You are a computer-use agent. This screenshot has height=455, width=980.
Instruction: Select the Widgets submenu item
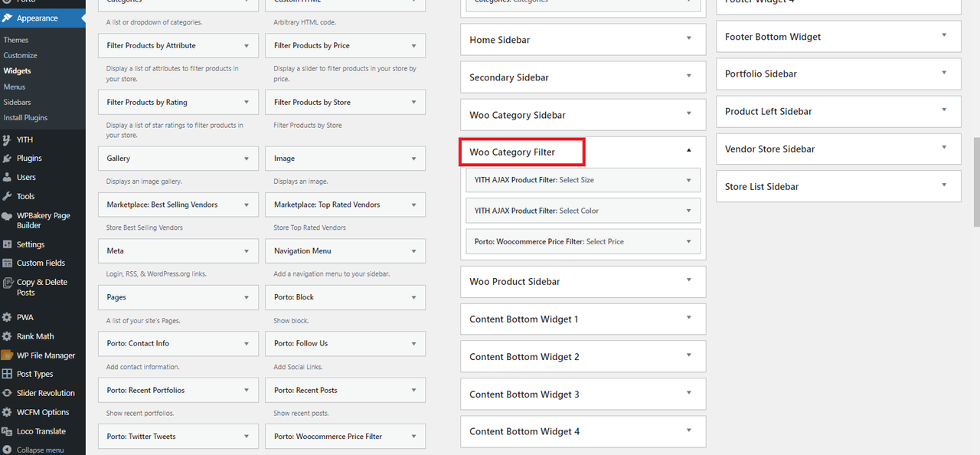click(x=18, y=71)
